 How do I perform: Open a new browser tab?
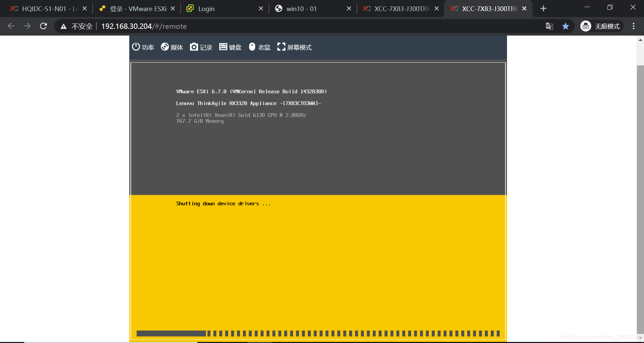tap(543, 9)
